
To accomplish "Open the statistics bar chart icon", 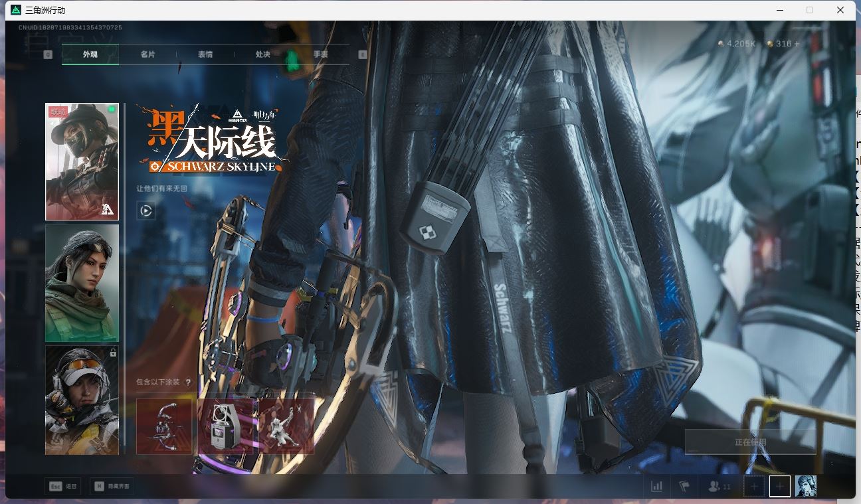I will (656, 486).
